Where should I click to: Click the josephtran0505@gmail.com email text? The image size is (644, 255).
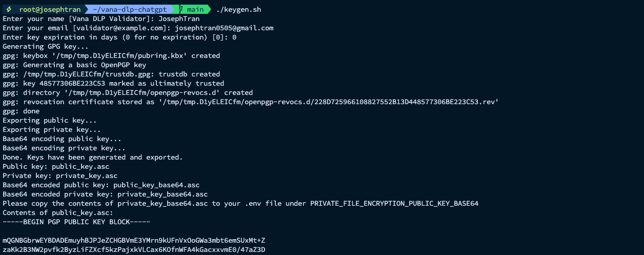[x=224, y=28]
